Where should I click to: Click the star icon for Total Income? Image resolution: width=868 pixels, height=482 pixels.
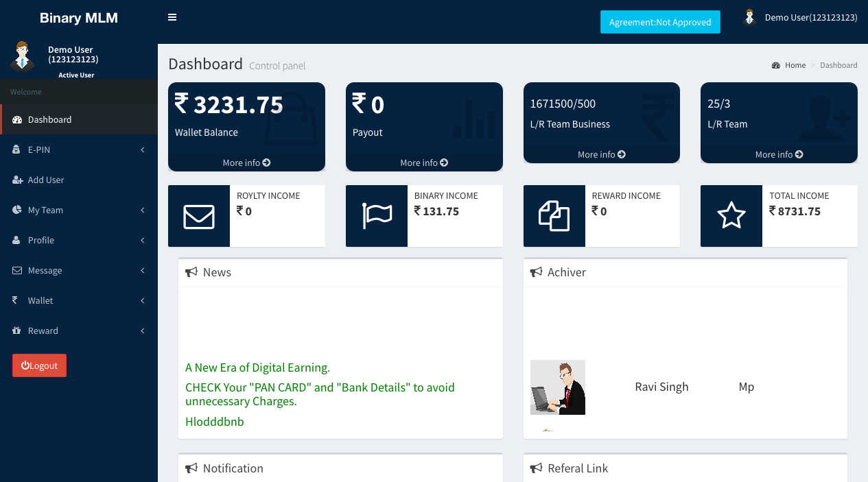pyautogui.click(x=731, y=216)
